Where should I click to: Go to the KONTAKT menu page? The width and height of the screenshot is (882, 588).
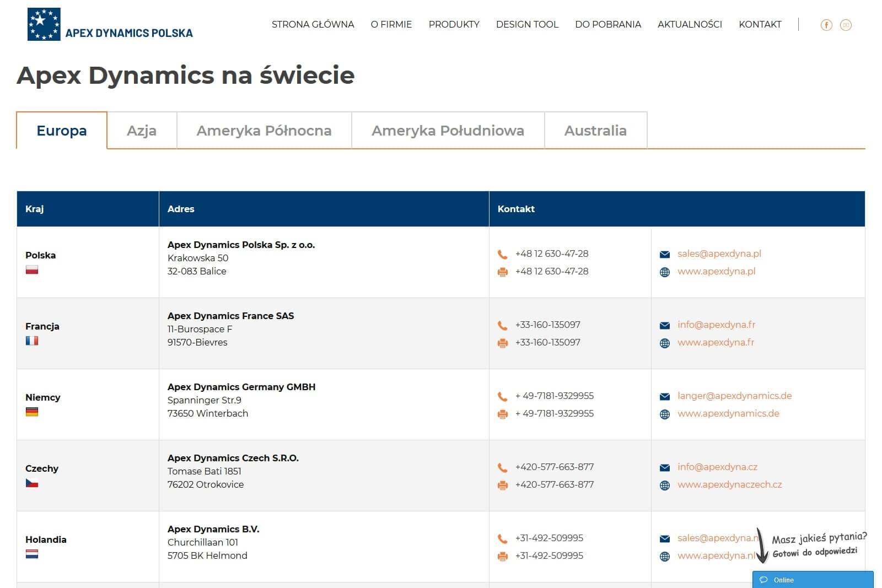760,24
